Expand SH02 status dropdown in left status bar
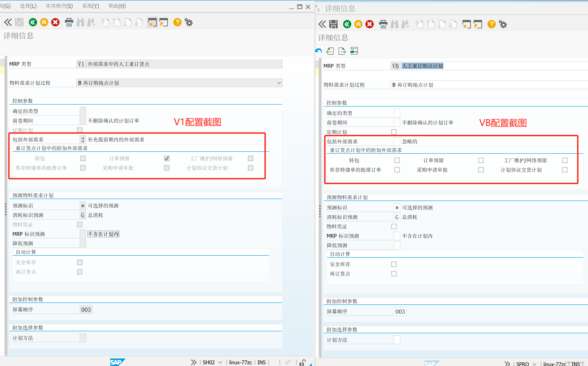This screenshot has width=588, height=366. coord(220,362)
